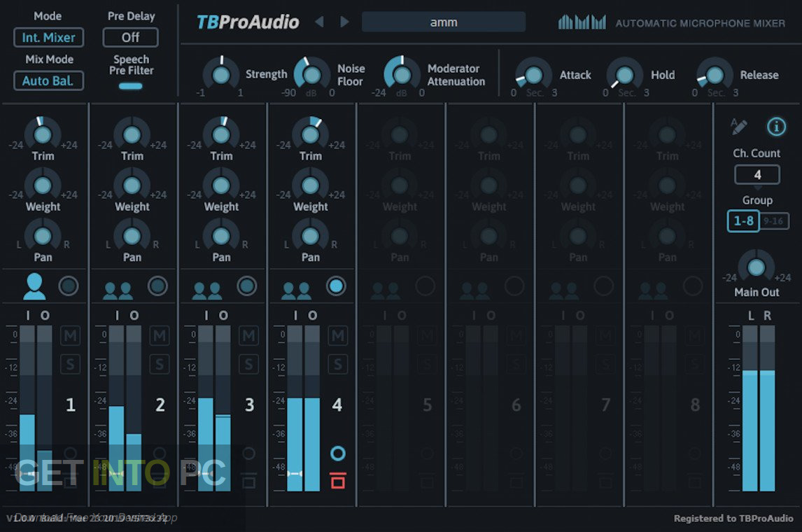Click the pencil edit labels icon
Image resolution: width=802 pixels, height=532 pixels.
point(738,126)
